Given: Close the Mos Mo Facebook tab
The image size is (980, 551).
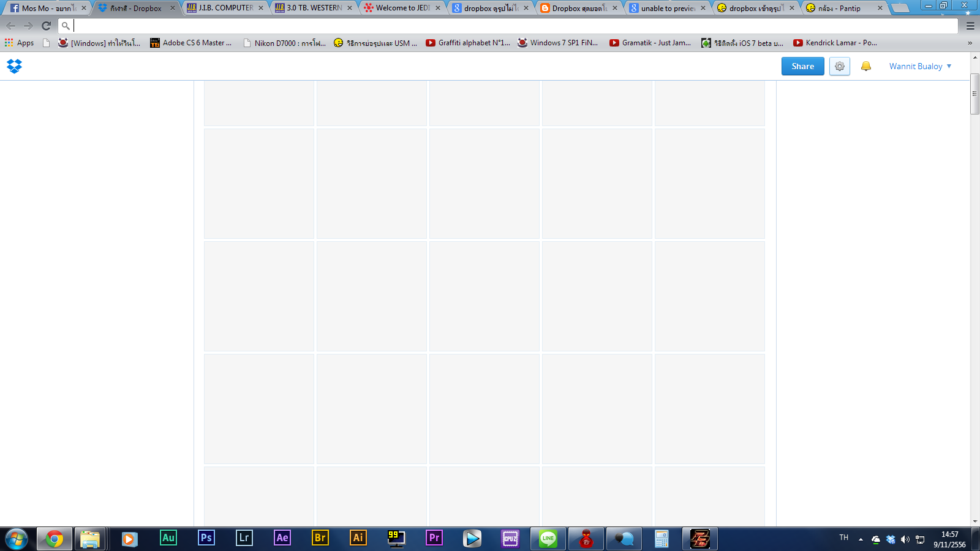Looking at the screenshot, I should point(84,8).
